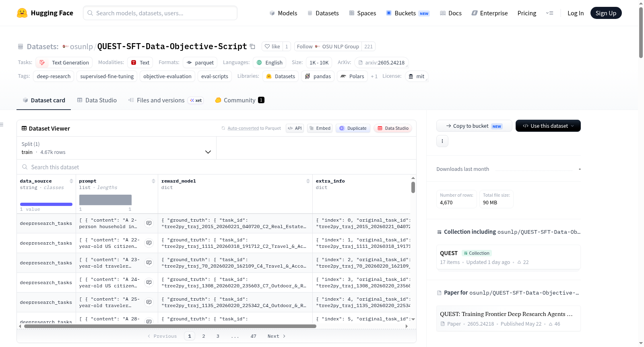This screenshot has width=644, height=347.
Task: Open chat view for the "A 25-year-old traveler" prompt
Action: (x=149, y=302)
